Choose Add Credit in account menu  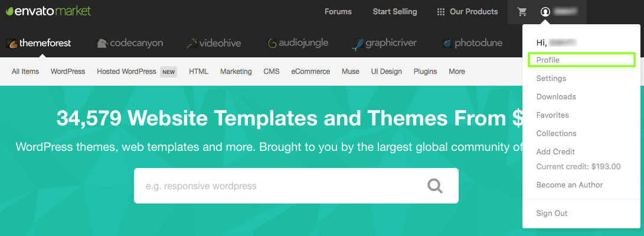point(555,152)
